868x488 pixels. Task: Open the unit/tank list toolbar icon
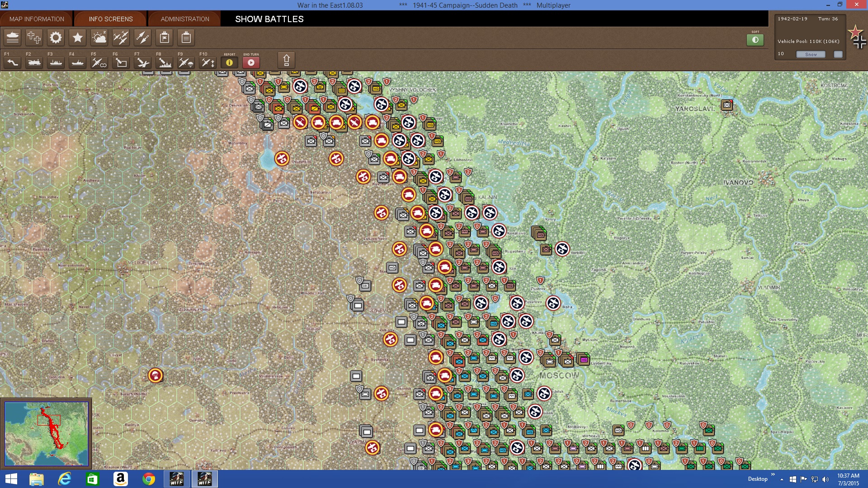tap(13, 38)
